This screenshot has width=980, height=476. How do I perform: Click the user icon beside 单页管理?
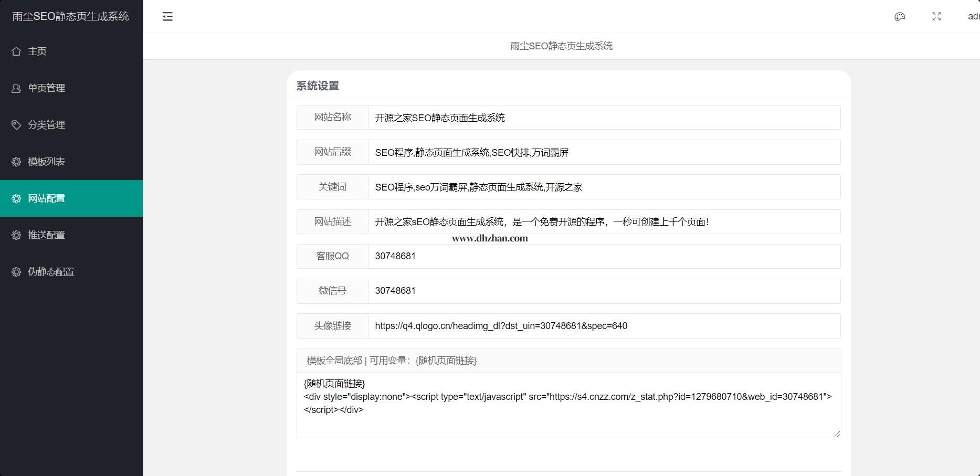(16, 88)
